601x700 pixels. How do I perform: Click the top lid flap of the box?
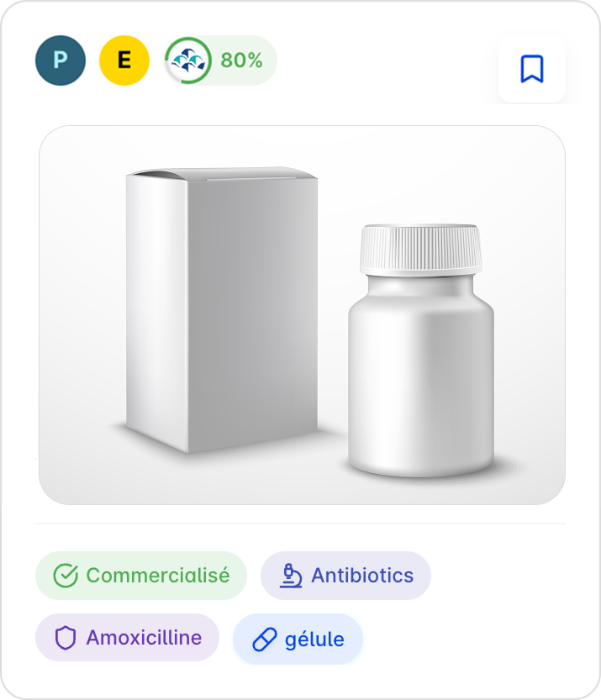pos(223,174)
